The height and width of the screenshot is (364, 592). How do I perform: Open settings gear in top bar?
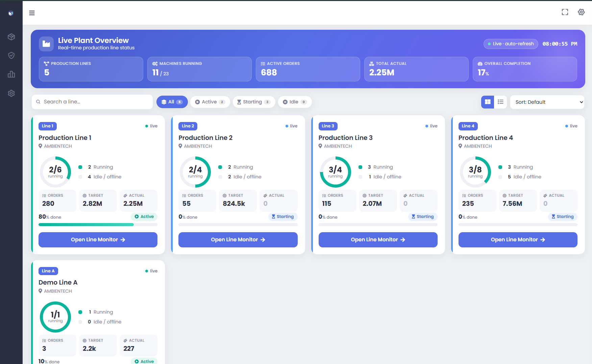coord(581,12)
